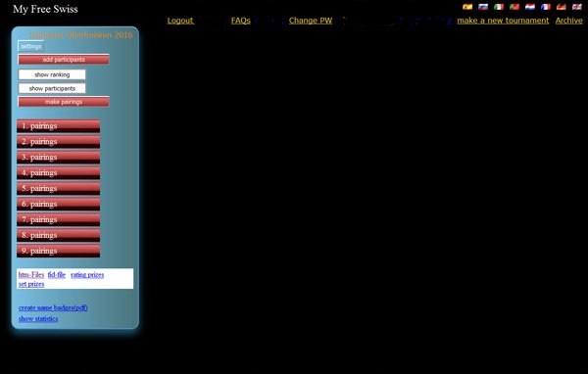Viewport: 588px width, 374px height.
Task: Open 1. pairings round
Action: [x=59, y=126]
